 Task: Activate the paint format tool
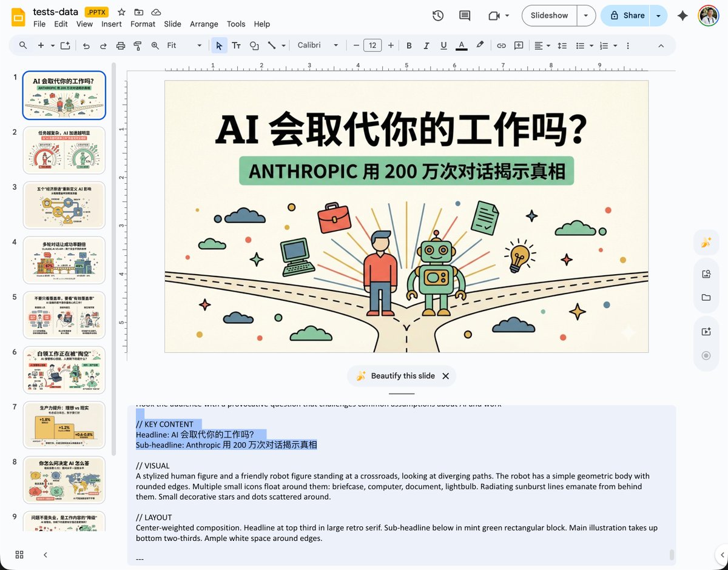pos(137,45)
